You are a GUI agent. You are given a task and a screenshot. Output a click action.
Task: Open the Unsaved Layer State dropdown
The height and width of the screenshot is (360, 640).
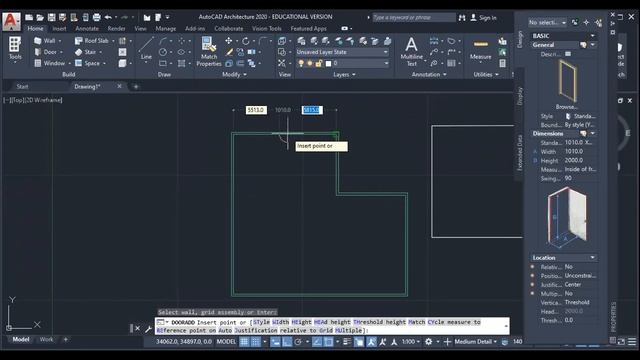pos(342,52)
